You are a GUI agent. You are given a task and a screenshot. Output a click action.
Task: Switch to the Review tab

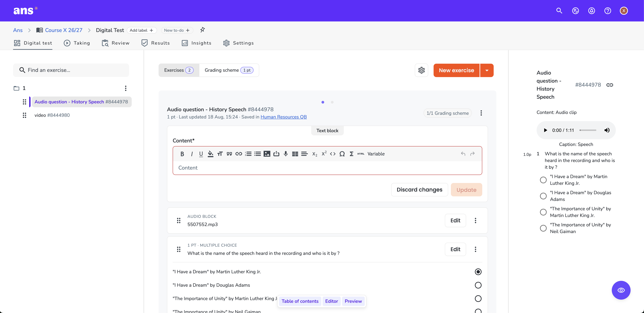click(115, 43)
